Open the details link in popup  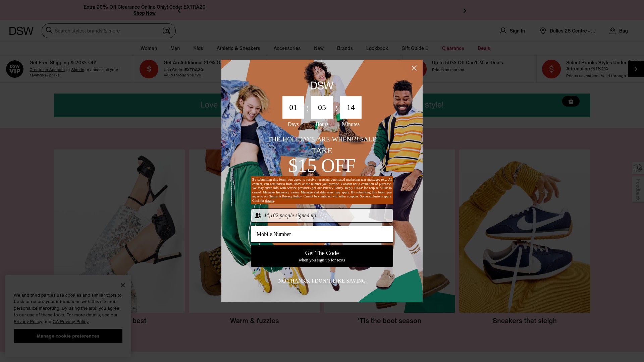pos(269,201)
